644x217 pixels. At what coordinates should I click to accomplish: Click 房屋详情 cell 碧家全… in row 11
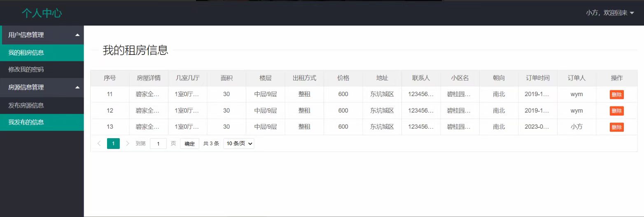coord(148,94)
